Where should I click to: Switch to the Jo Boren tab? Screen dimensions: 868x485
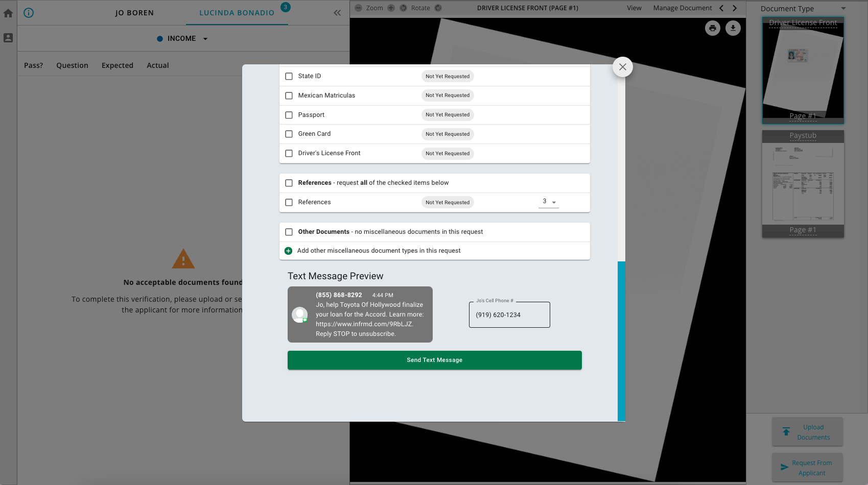134,13
